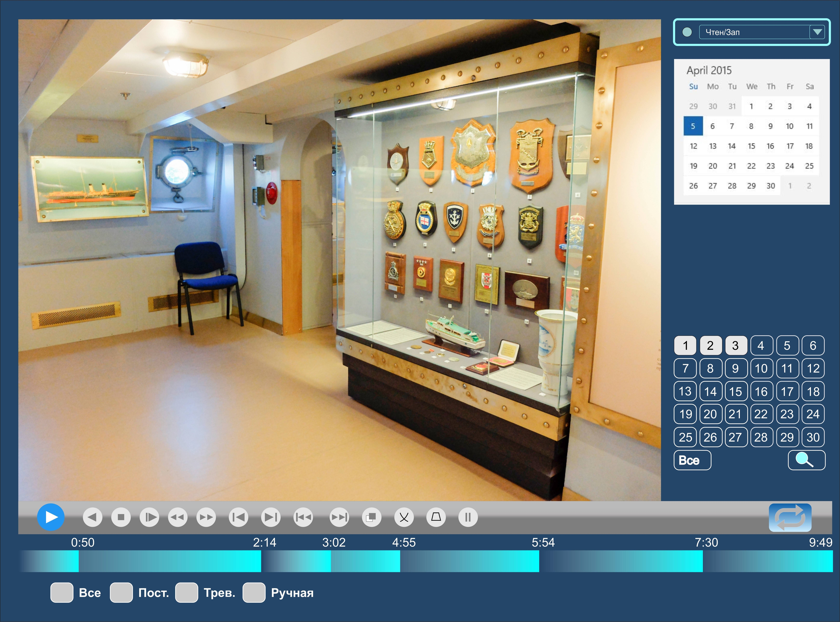The width and height of the screenshot is (840, 622).
Task: Click timeline segment ending at 7:30
Action: coord(621,561)
